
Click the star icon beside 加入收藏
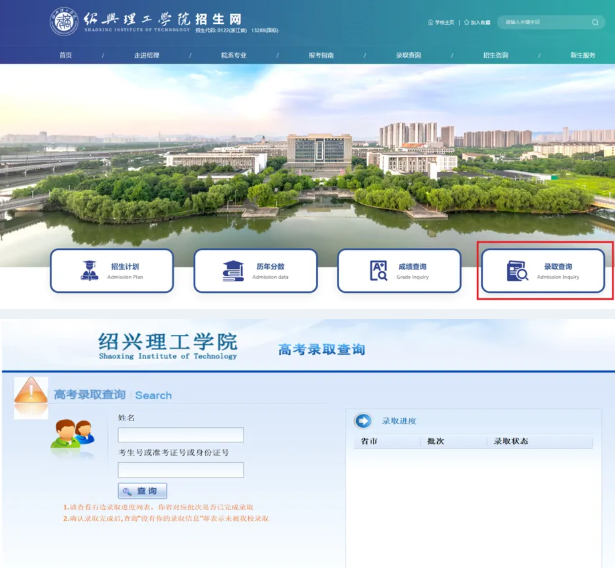click(467, 22)
